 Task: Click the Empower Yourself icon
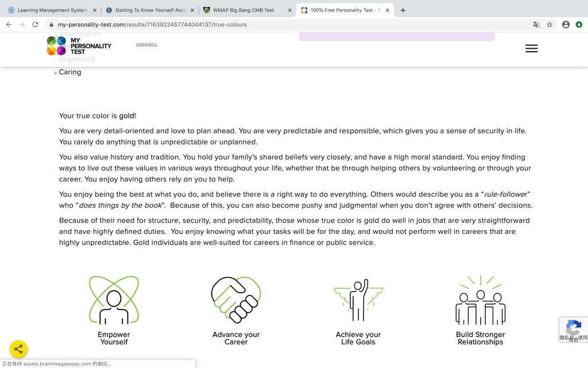tap(114, 300)
